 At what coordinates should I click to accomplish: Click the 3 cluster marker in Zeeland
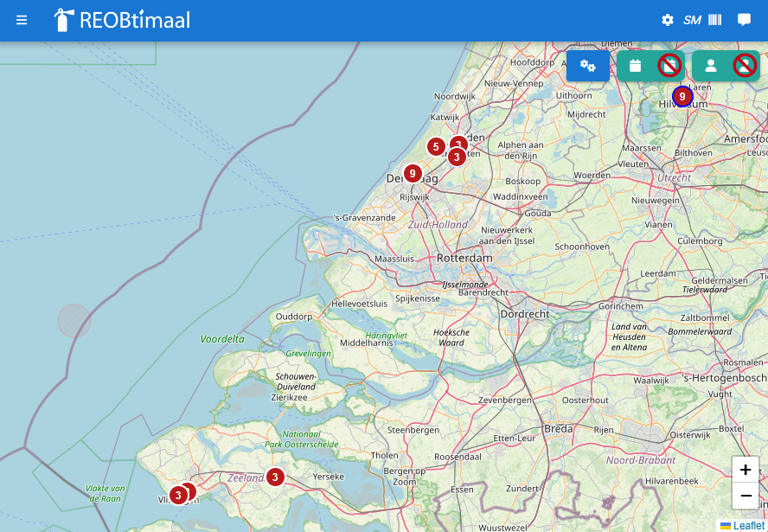(x=275, y=477)
